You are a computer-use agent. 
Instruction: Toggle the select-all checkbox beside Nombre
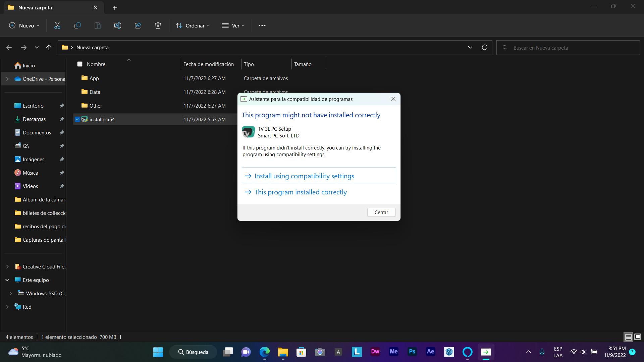[x=80, y=64]
